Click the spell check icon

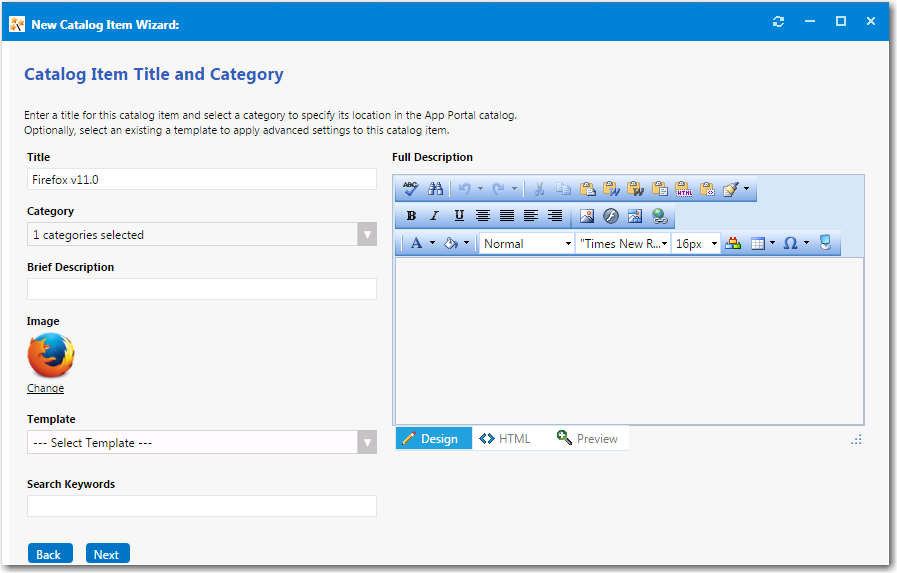410,189
